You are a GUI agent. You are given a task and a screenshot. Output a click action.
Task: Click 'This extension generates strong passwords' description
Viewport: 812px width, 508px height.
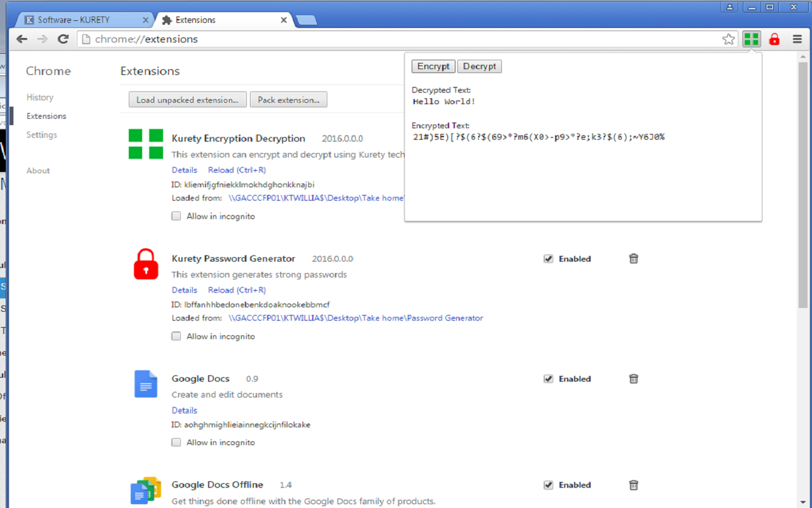pyautogui.click(x=259, y=275)
